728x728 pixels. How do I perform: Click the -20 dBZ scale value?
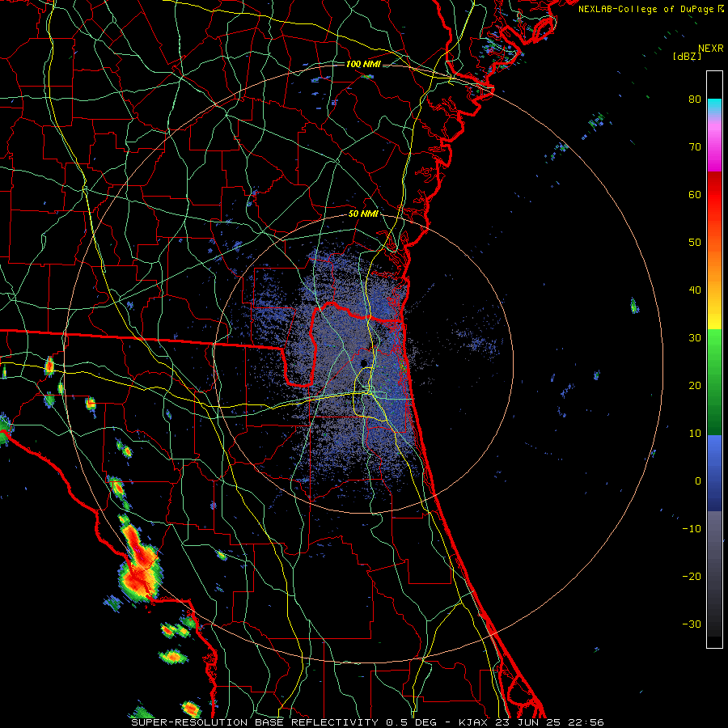(x=692, y=576)
